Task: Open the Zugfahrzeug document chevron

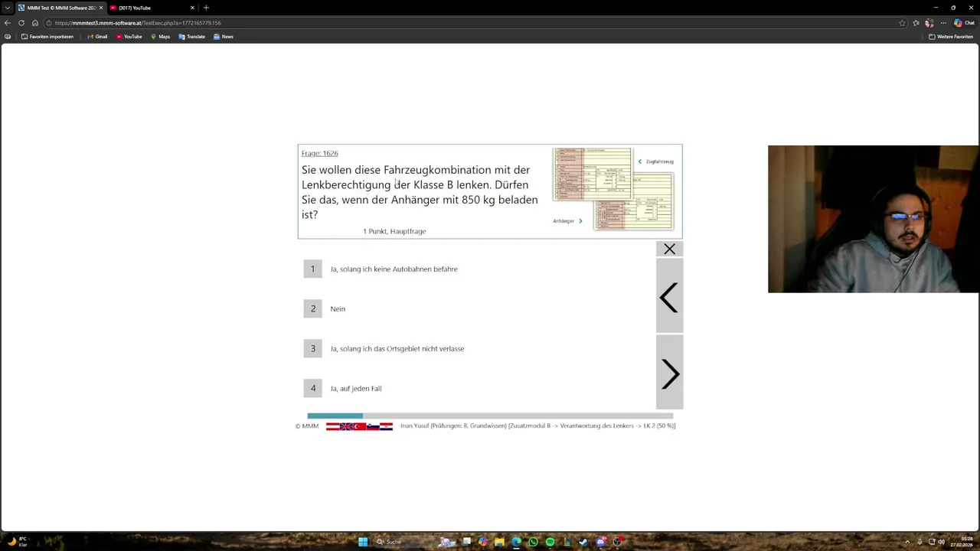Action: point(640,161)
